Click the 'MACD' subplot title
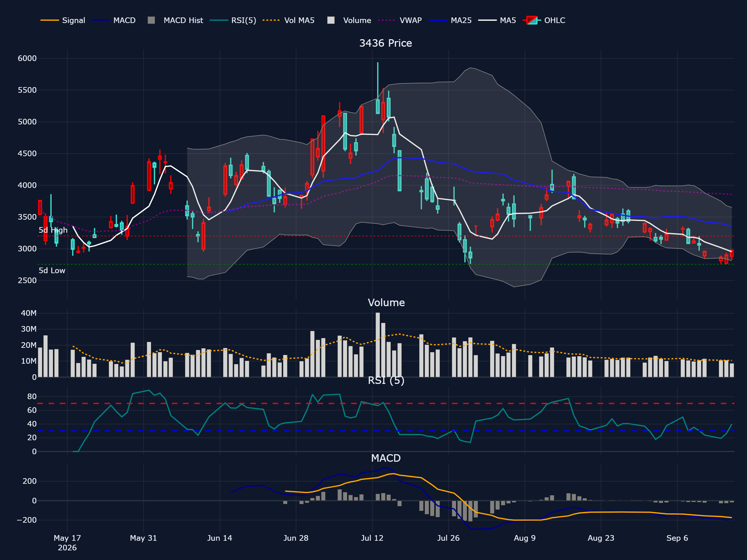The width and height of the screenshot is (747, 560). (386, 458)
